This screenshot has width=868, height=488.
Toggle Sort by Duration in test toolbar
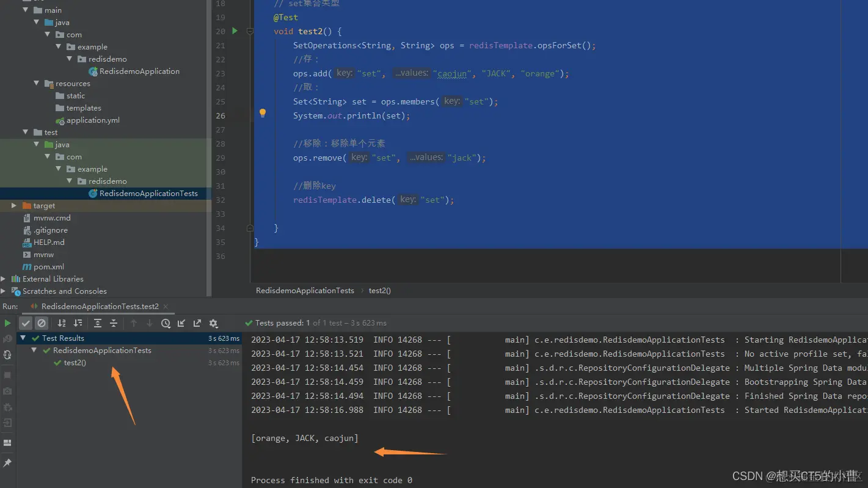point(78,323)
